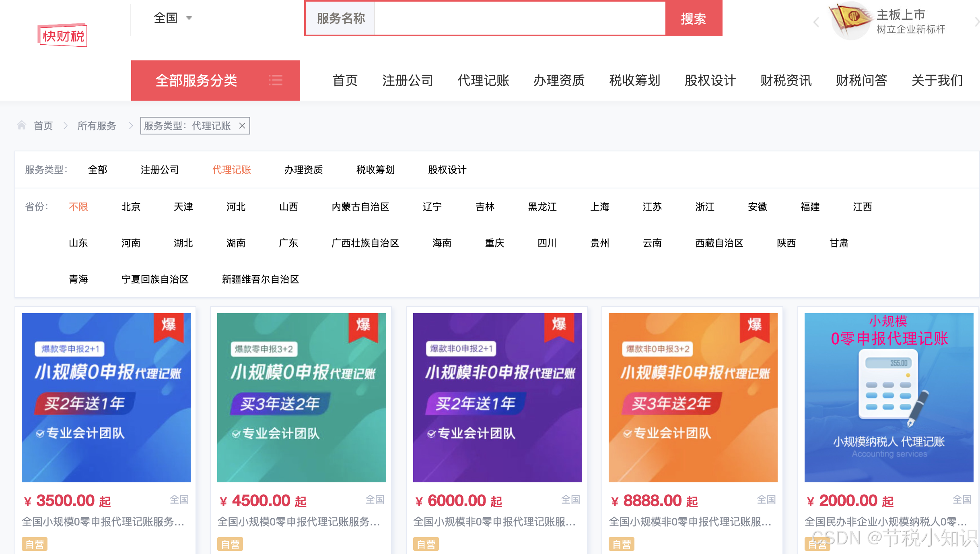
Task: Click the previous banner arrow
Action: 816,22
